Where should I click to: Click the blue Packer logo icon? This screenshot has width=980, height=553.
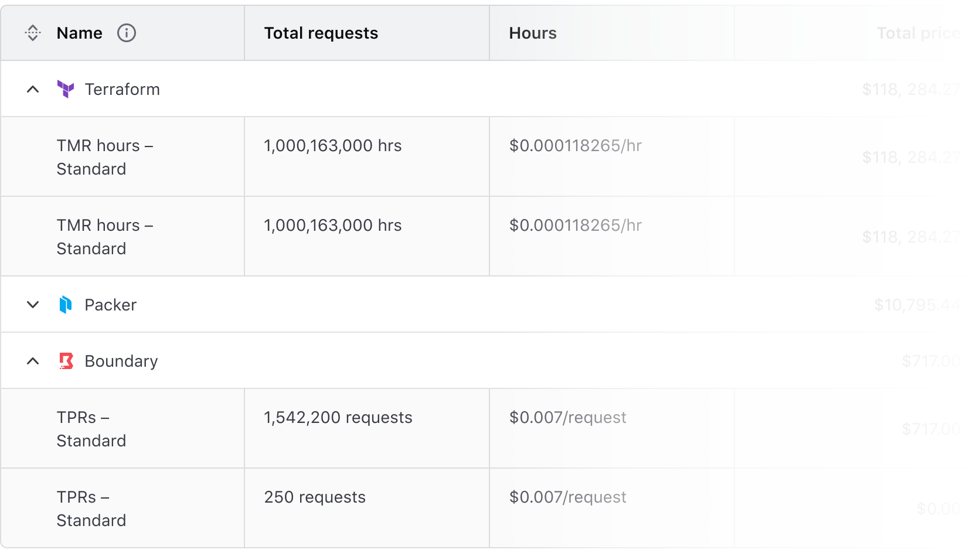[66, 305]
